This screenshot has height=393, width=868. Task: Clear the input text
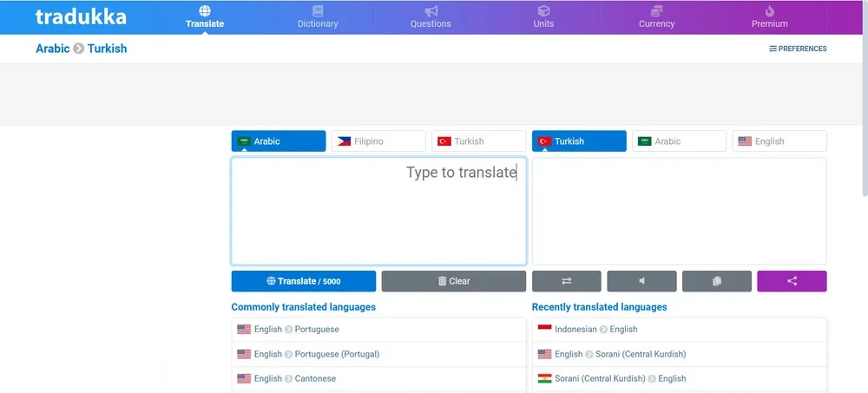click(454, 281)
